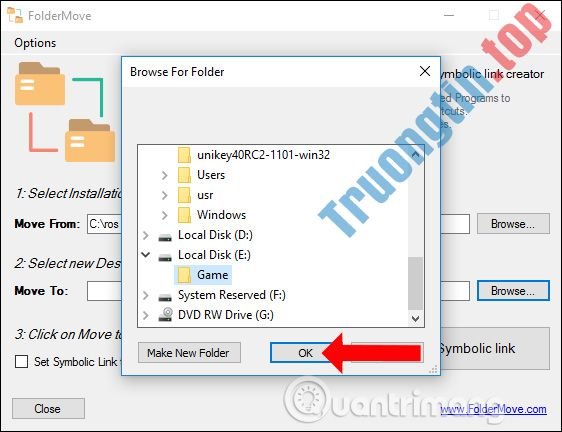The height and width of the screenshot is (432, 562).
Task: Click the folder tree scroll down arrow
Action: click(x=415, y=318)
